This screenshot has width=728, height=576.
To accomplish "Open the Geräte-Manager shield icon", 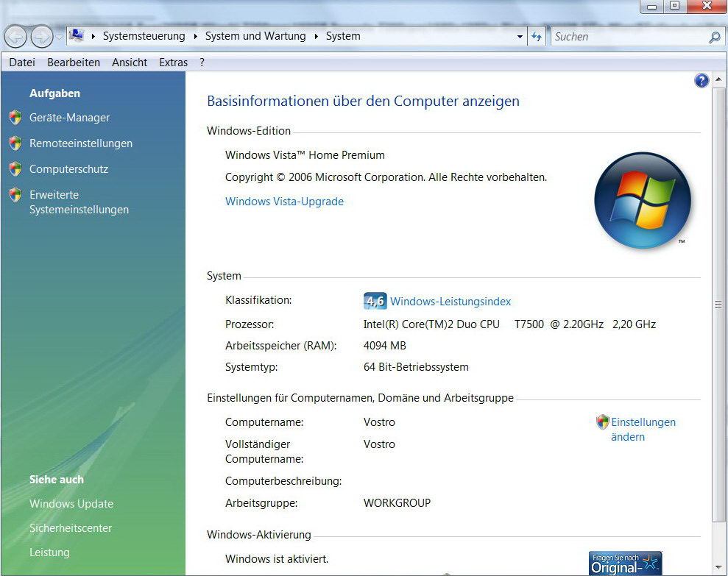I will pyautogui.click(x=15, y=118).
